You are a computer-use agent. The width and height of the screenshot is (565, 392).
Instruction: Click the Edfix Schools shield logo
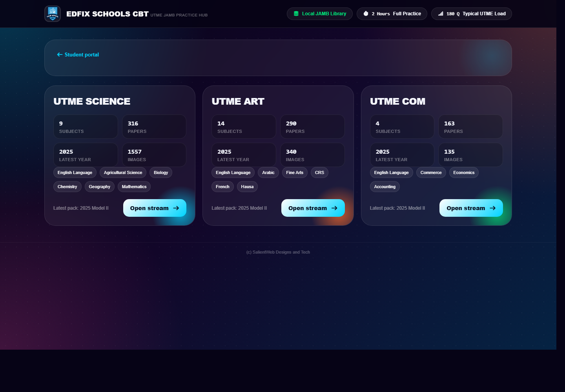[53, 14]
